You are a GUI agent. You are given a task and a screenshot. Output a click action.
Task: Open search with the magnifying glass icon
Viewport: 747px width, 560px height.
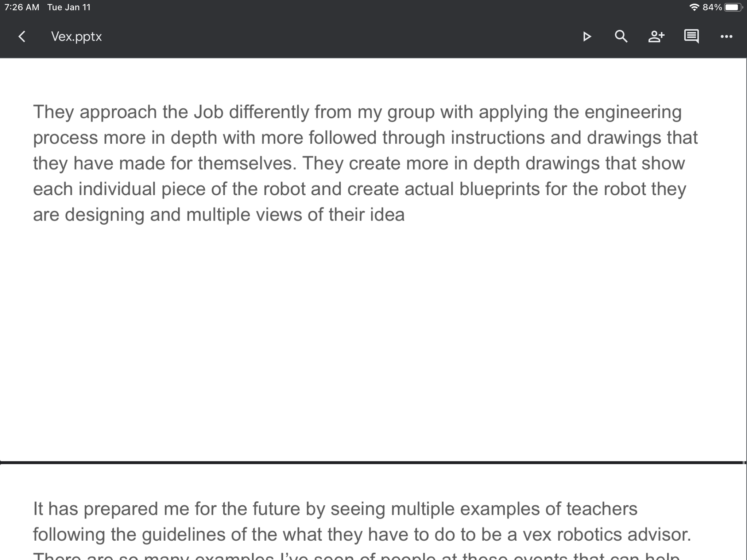click(621, 36)
